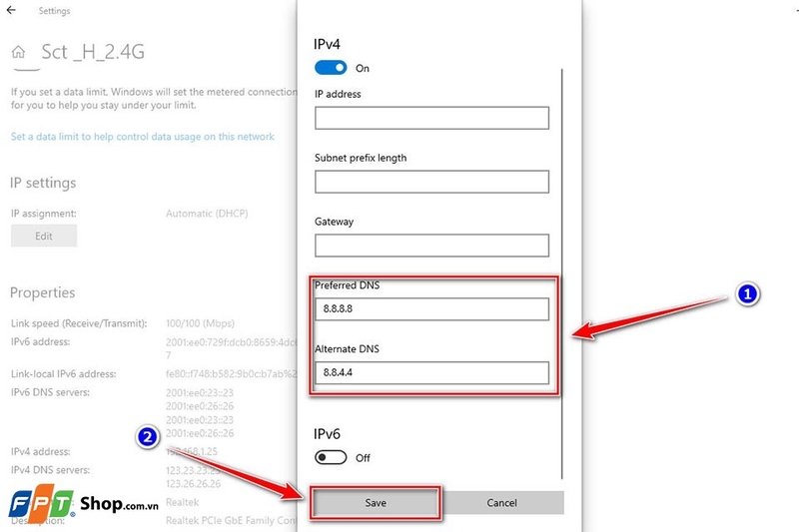Save the IP settings
799x532 pixels.
(376, 502)
